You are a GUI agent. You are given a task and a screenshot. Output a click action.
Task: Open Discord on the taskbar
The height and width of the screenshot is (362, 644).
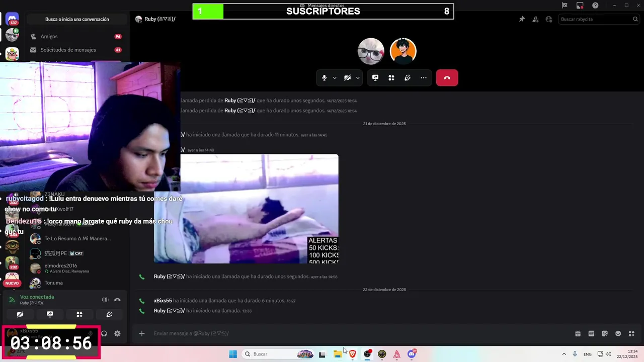412,354
